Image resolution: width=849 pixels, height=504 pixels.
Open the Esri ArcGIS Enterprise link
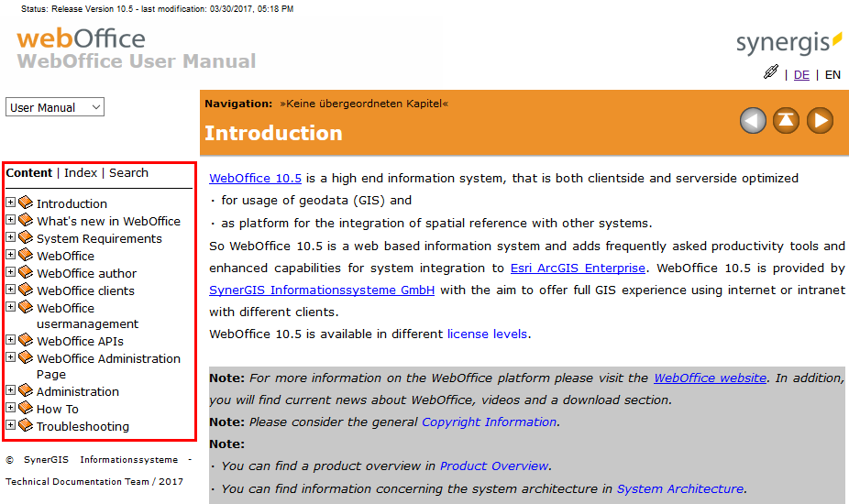pos(578,268)
